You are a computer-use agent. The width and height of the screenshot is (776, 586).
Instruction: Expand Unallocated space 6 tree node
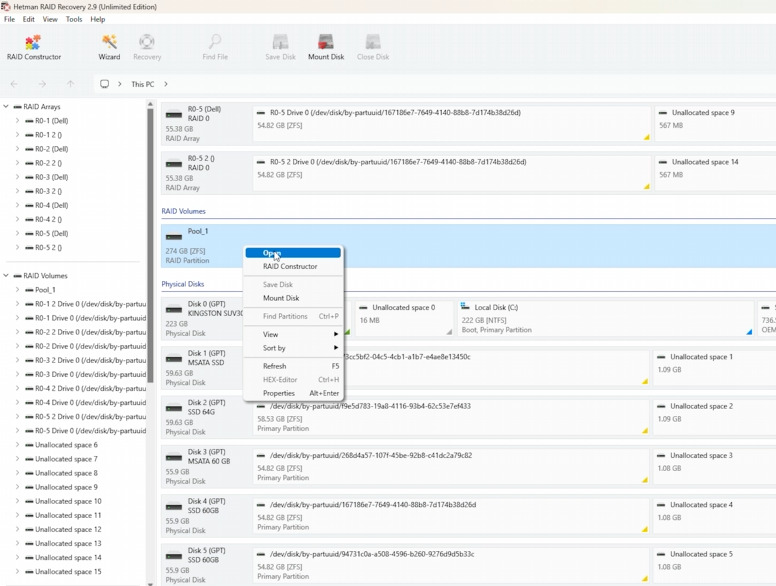(17, 445)
